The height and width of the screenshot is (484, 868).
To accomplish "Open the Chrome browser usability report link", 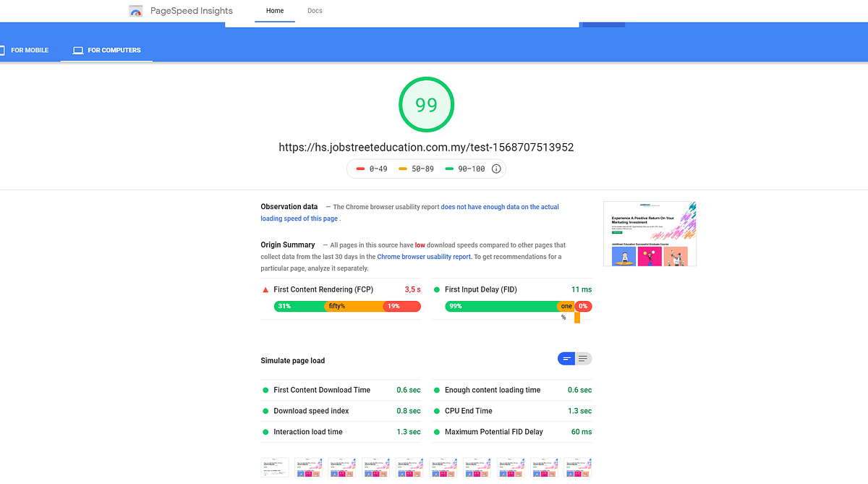I will pyautogui.click(x=424, y=256).
